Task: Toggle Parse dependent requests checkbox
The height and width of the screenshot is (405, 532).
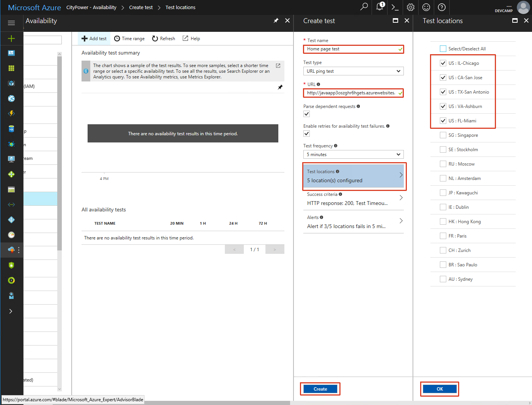Action: point(307,114)
